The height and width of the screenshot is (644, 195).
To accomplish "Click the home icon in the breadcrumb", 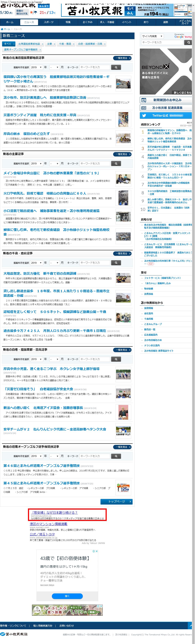I will 2,29.
